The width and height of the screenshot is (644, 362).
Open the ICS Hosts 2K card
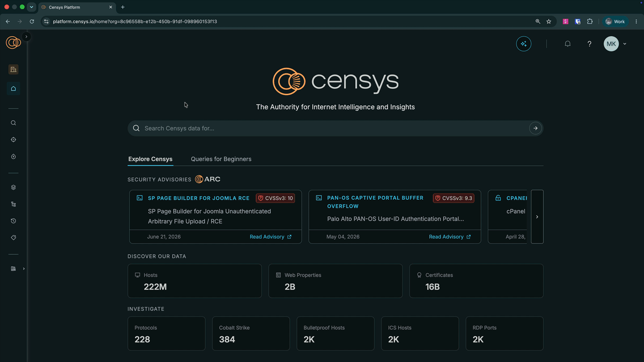(x=420, y=333)
